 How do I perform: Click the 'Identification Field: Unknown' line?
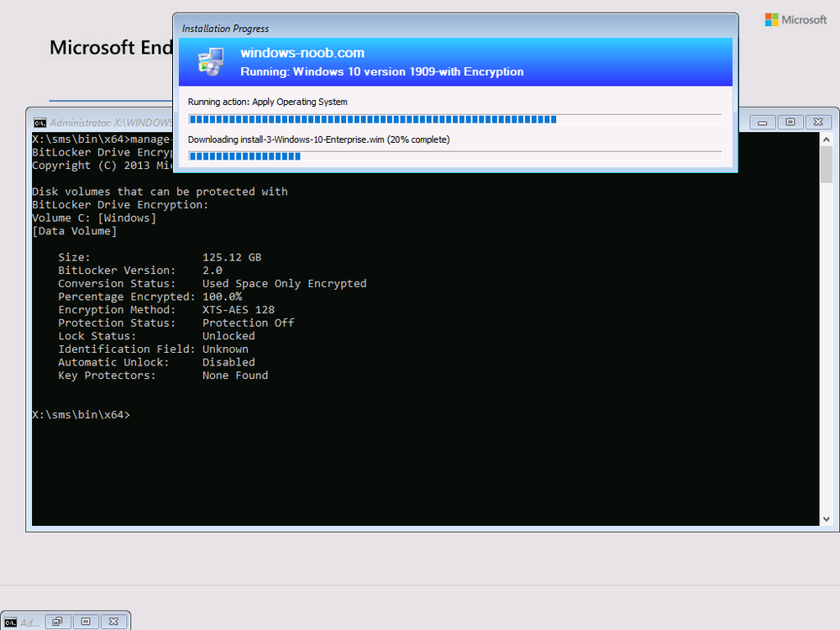click(x=153, y=349)
